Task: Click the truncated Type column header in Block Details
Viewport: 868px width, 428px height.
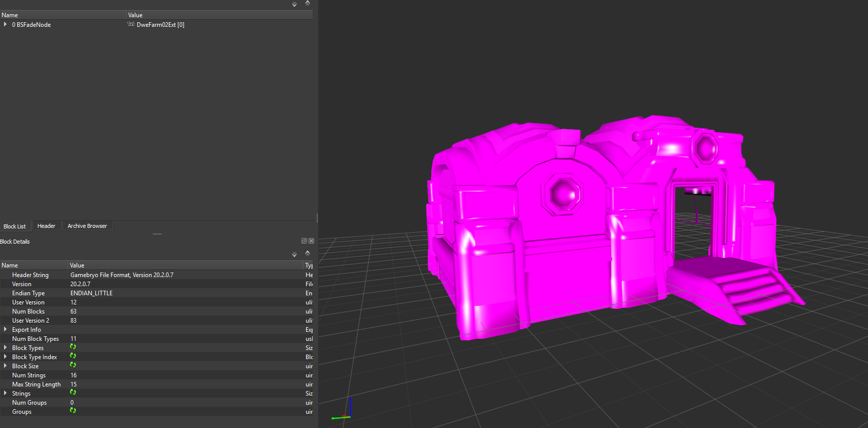Action: [309, 265]
